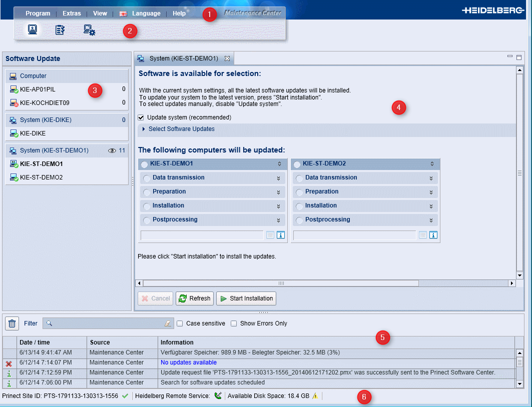Toggle the Update system (recommended) checkbox

[x=141, y=117]
